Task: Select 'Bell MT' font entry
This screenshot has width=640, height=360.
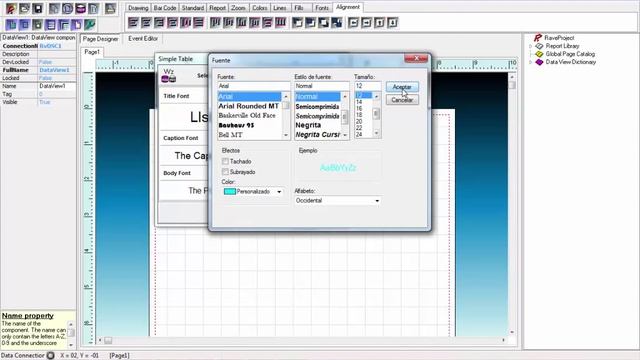Action: click(x=231, y=135)
